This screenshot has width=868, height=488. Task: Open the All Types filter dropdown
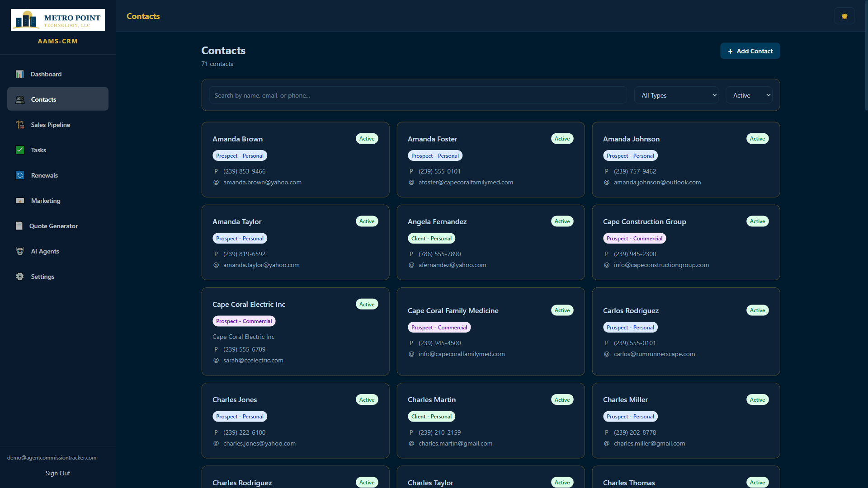[676, 95]
